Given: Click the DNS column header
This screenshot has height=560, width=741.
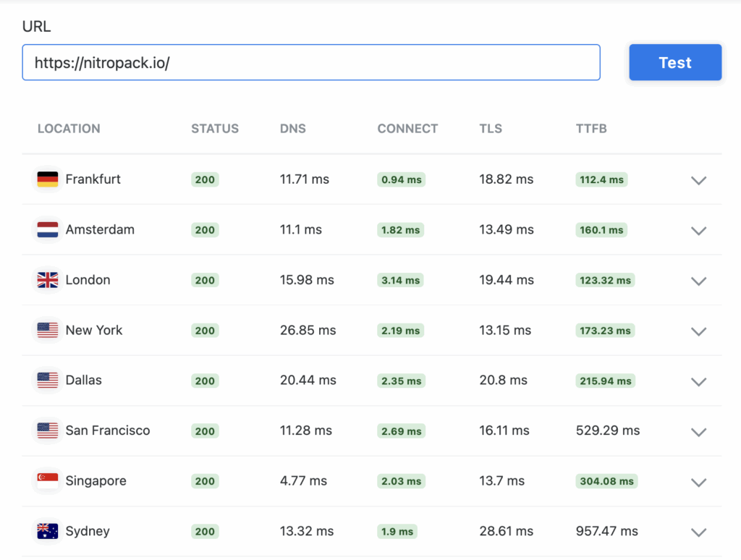Looking at the screenshot, I should click(292, 128).
